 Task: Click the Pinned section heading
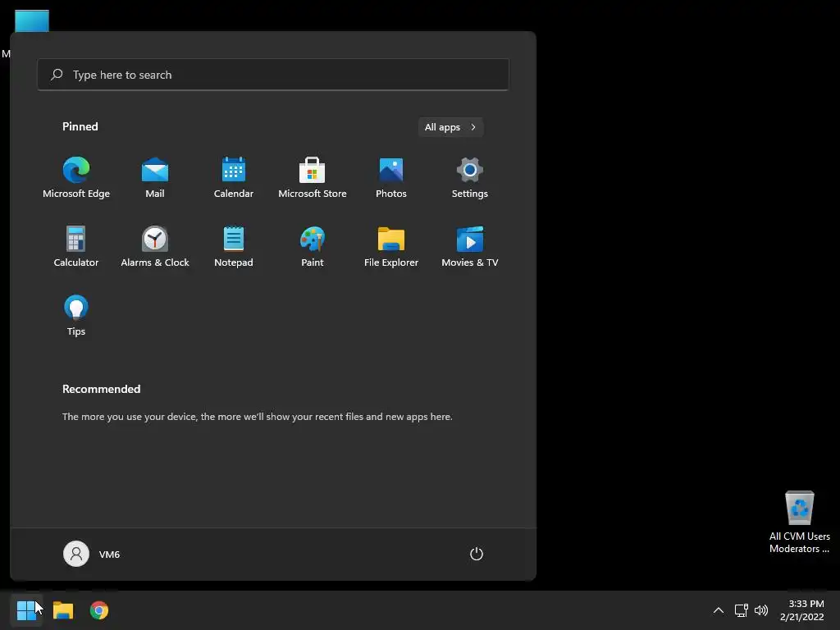(x=80, y=126)
